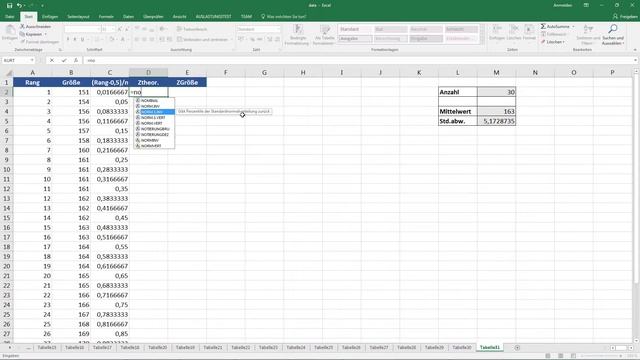Click the AutoSumme sigma icon
Image resolution: width=640 pixels, height=360 pixels.
(543, 27)
